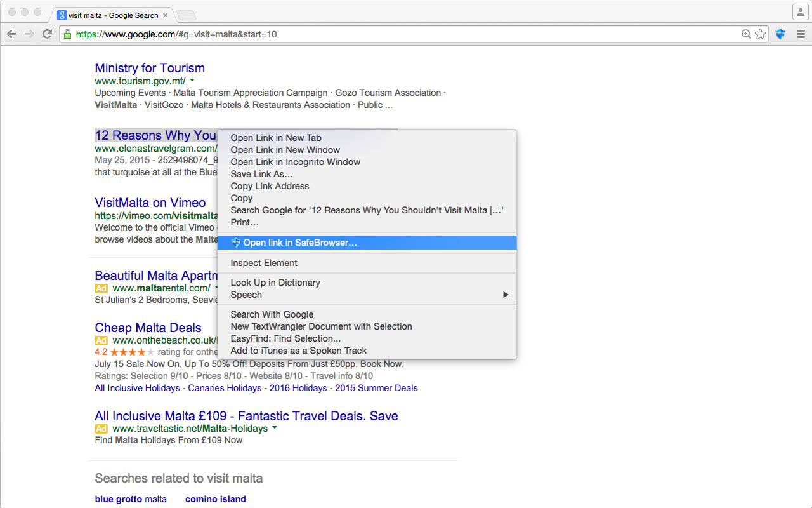Viewport: 812px width, 508px height.
Task: Click the Find Malta Holidays From £109 Now text
Action: tap(168, 440)
